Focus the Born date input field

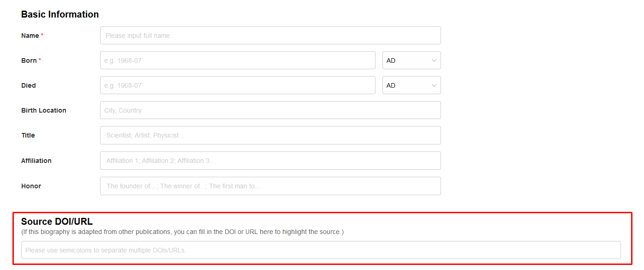238,60
